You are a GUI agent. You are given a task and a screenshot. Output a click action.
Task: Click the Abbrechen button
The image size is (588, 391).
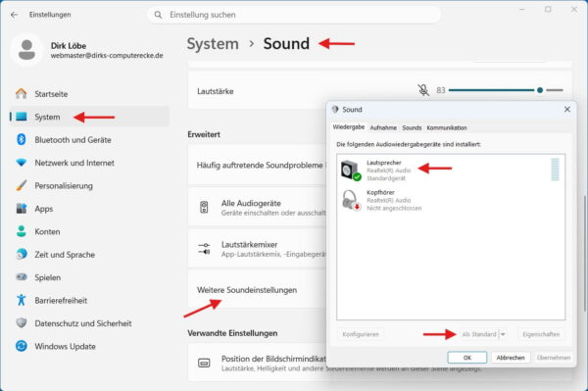click(511, 358)
